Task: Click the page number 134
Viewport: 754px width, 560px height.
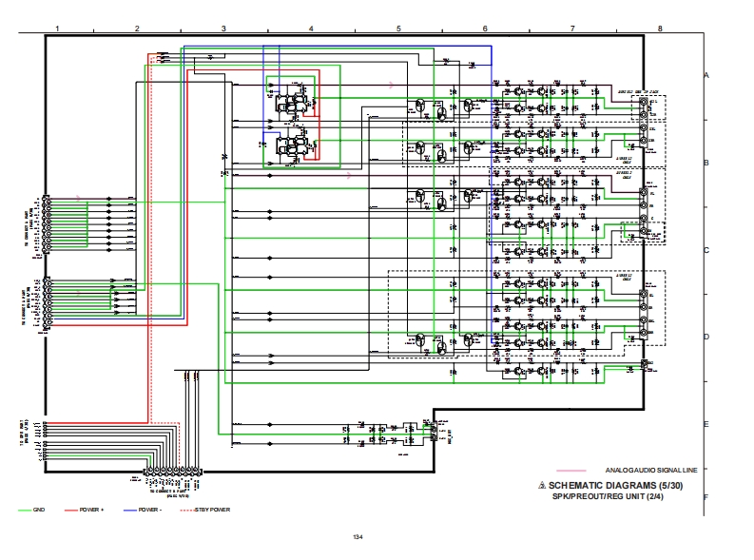Action: [x=358, y=538]
